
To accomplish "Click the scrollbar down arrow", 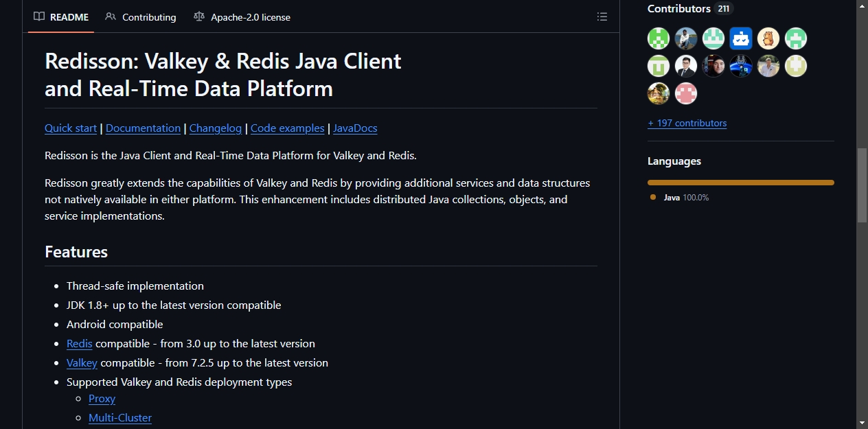I will pyautogui.click(x=862, y=422).
